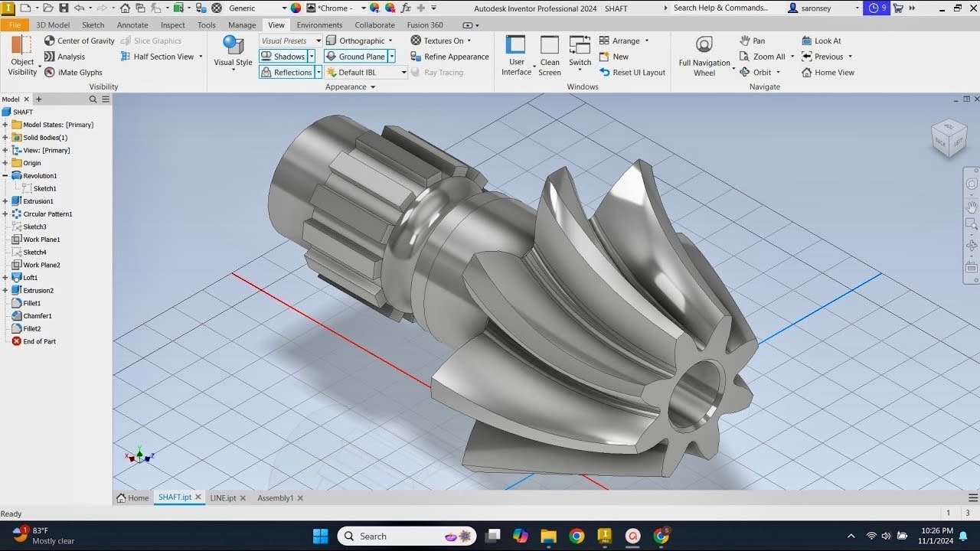
Task: Toggle Reflections on or off
Action: [287, 73]
